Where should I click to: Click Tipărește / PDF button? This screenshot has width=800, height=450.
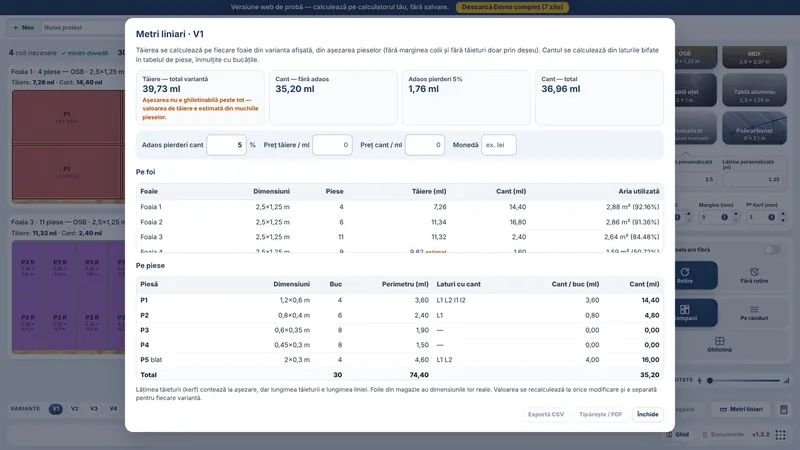pos(601,414)
